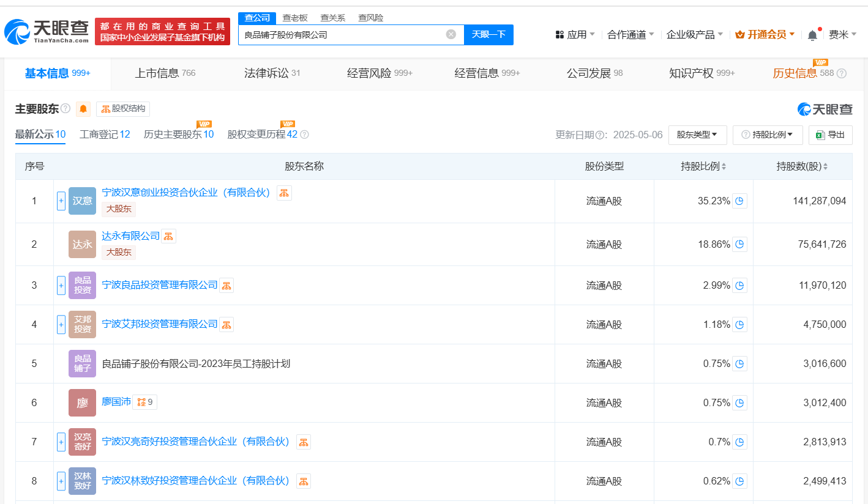Expand row 1 宁波汉意 shareholder details

point(61,201)
